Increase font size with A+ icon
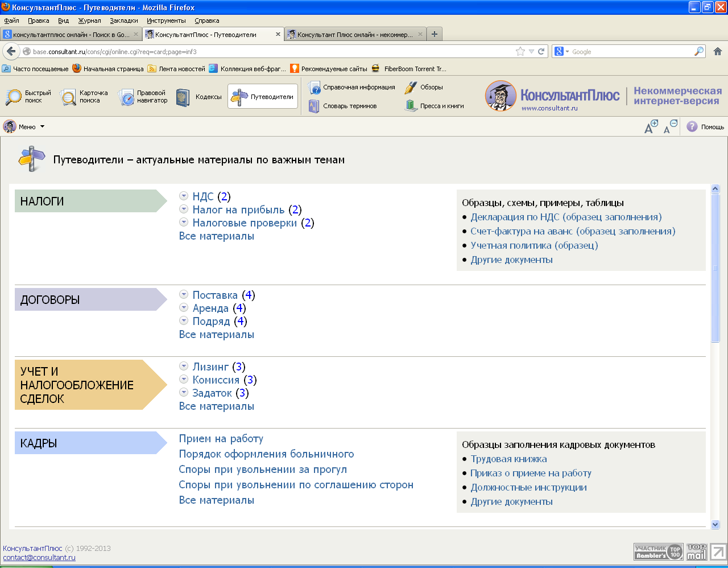The image size is (728, 568). 651,126
